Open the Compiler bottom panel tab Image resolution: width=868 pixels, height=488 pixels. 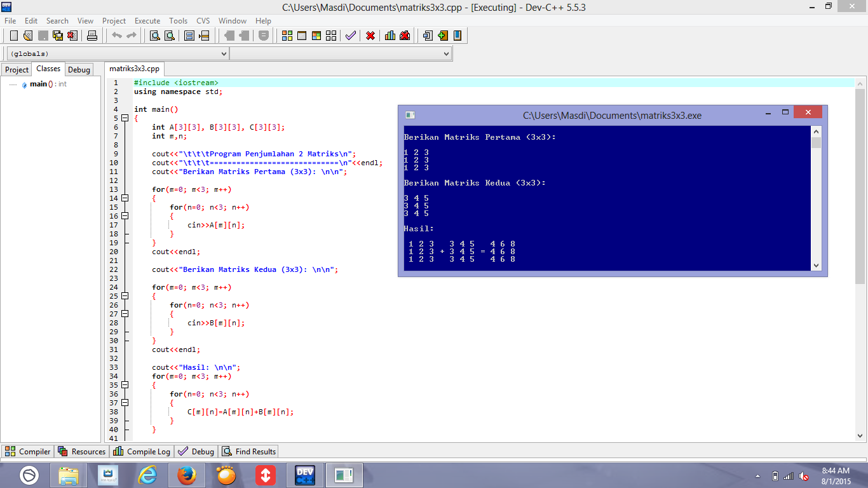(27, 452)
